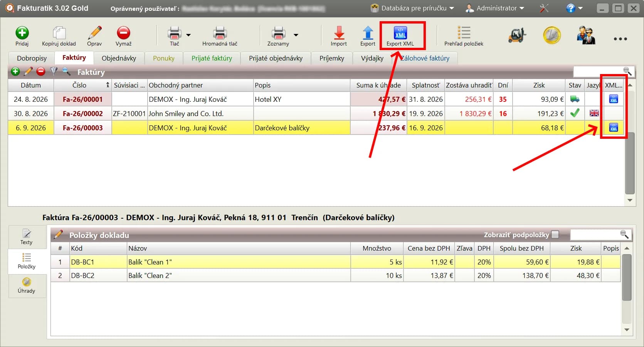Click the blue Export arrow icon

click(x=368, y=33)
